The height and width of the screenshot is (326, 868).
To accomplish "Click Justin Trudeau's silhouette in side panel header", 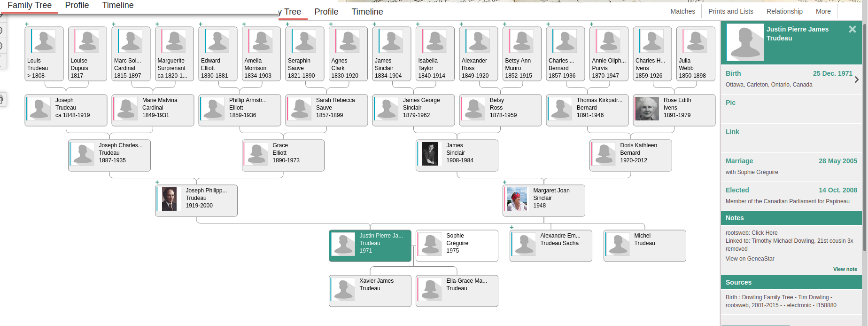I will pyautogui.click(x=745, y=42).
